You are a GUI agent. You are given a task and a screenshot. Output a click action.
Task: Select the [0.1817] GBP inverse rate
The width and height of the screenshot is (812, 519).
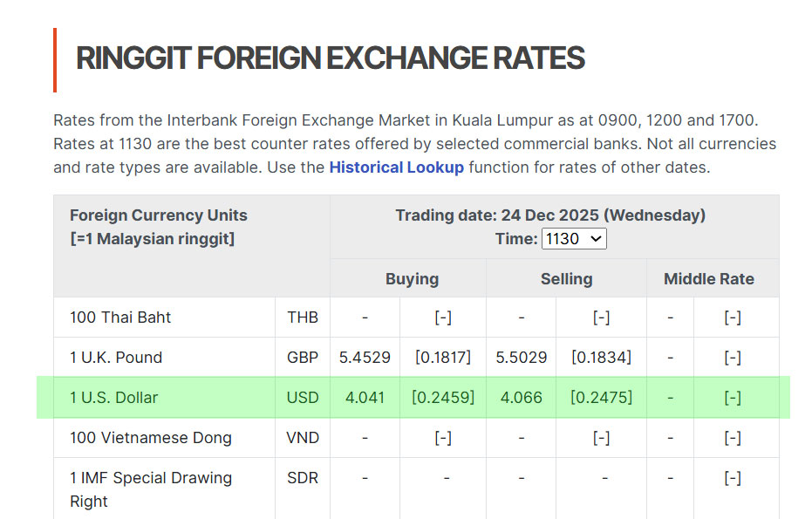443,358
